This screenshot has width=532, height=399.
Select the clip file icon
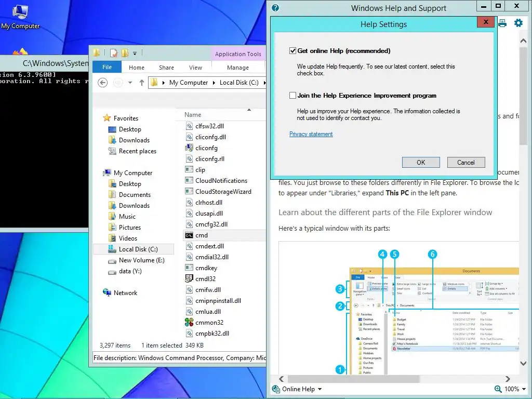pyautogui.click(x=189, y=170)
